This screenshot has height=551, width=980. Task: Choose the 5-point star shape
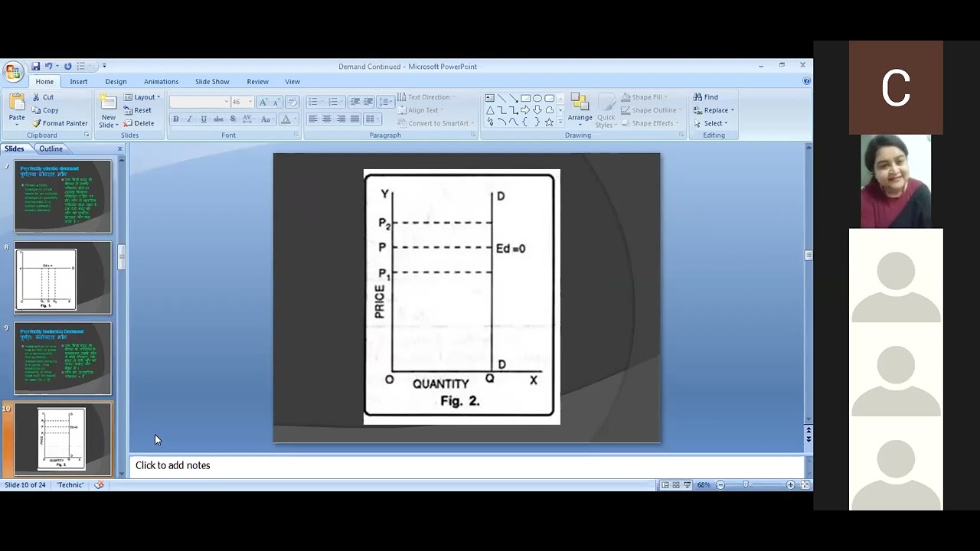(549, 122)
